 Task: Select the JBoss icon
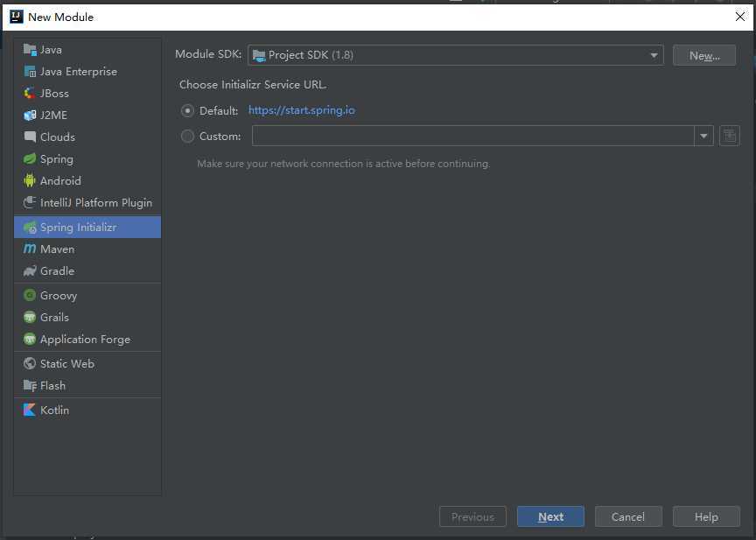tap(30, 93)
